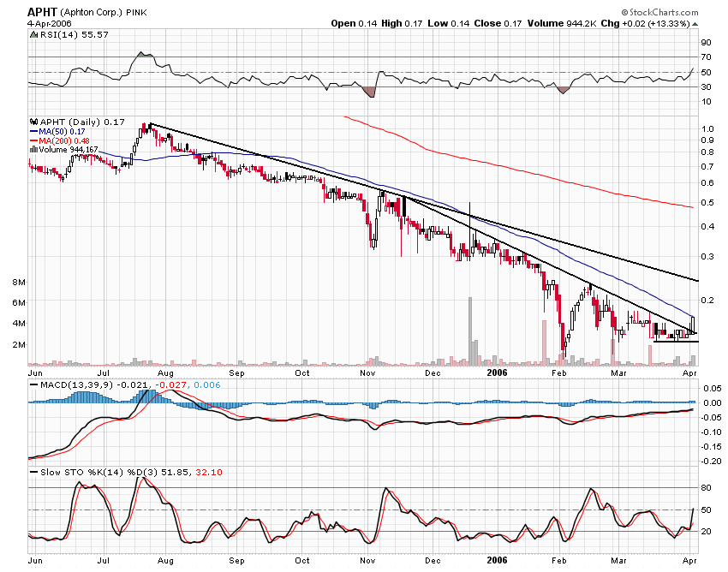
Task: Click the candlestick legend icon beside APHT (Daily)
Action: [34, 122]
